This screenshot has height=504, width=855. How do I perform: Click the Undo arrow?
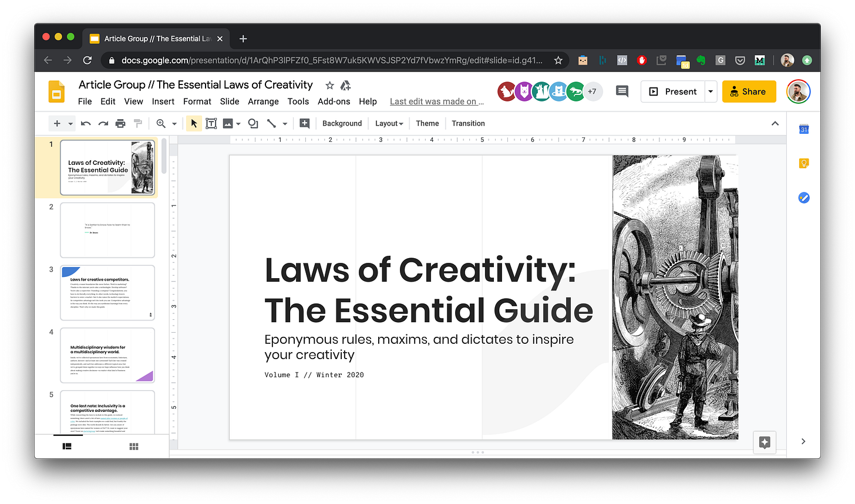tap(86, 123)
